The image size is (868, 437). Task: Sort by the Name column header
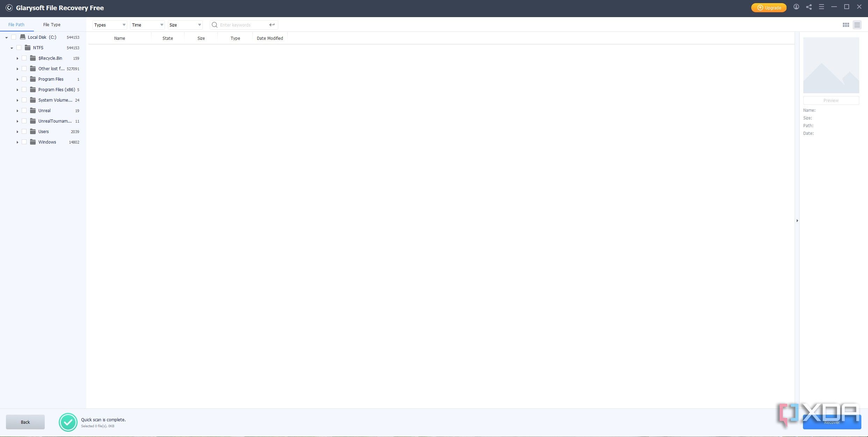[x=120, y=38]
